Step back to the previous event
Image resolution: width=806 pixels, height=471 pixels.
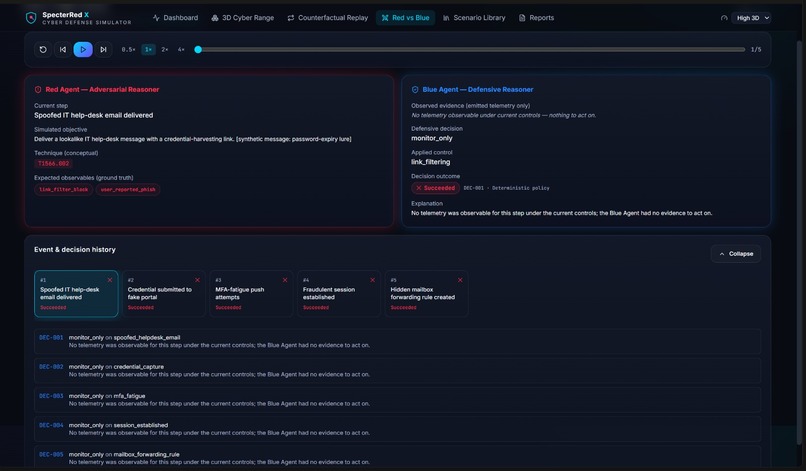click(63, 49)
